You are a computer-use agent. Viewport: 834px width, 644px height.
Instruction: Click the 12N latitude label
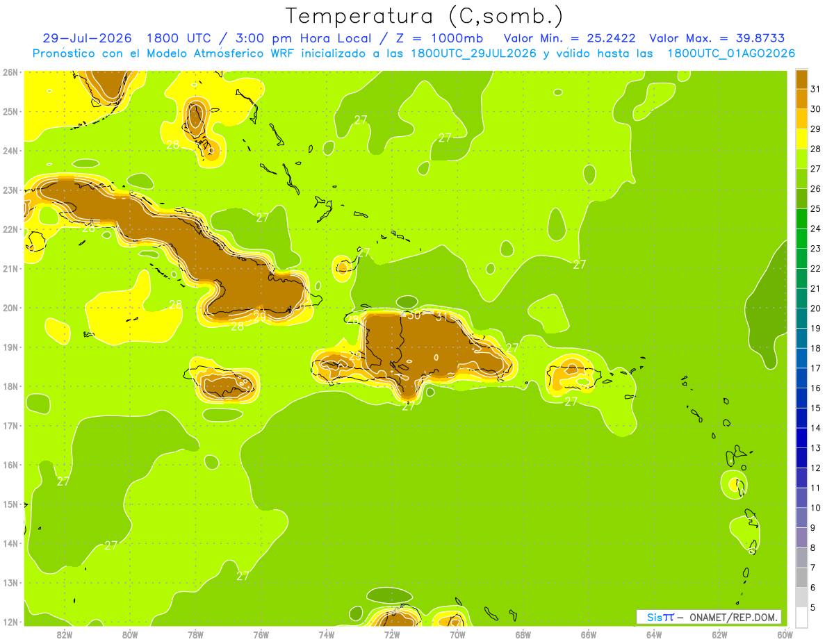coord(10,622)
